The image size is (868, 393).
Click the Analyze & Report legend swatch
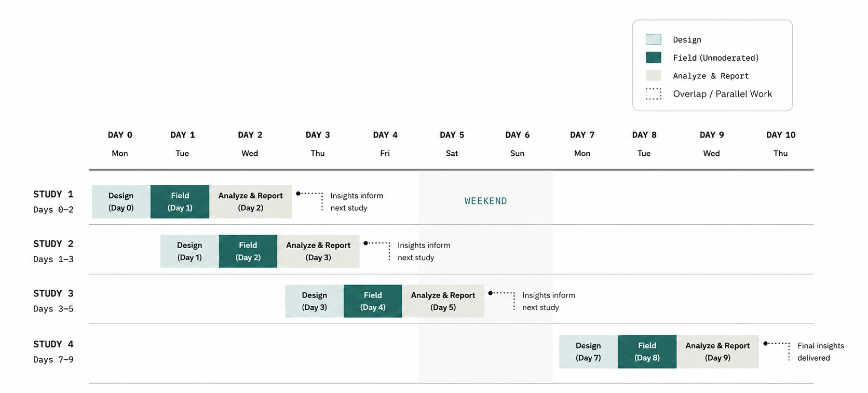click(x=653, y=76)
